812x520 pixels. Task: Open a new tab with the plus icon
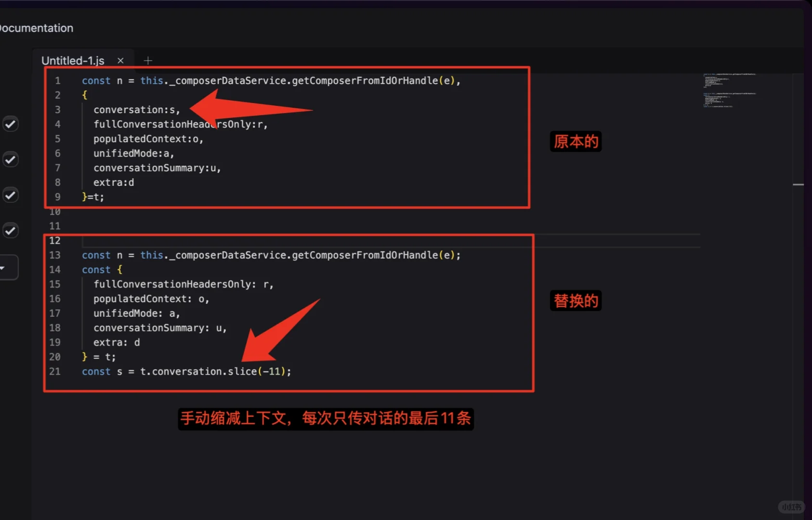tap(148, 60)
